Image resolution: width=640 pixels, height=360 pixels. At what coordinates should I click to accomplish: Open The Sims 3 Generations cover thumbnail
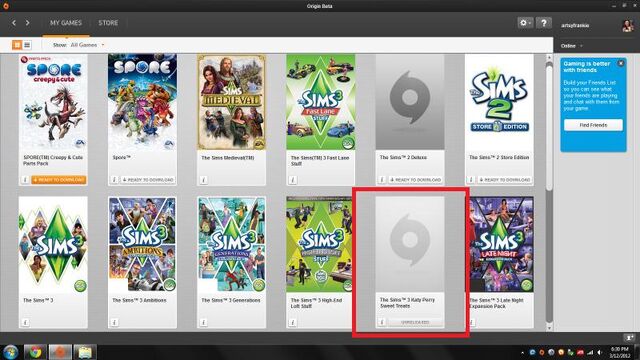click(x=231, y=244)
